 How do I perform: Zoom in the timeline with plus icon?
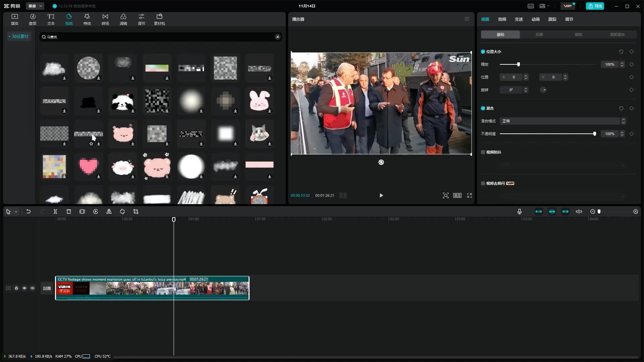636,212
